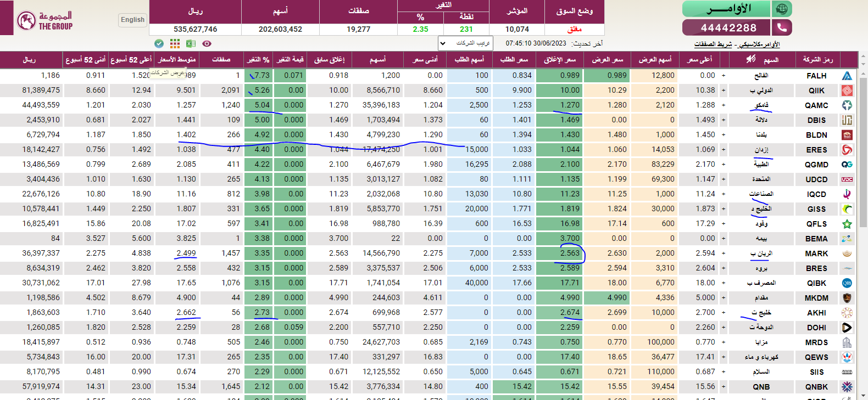Click the MKDM company logo icon
This screenshot has width=868, height=400.
click(847, 298)
